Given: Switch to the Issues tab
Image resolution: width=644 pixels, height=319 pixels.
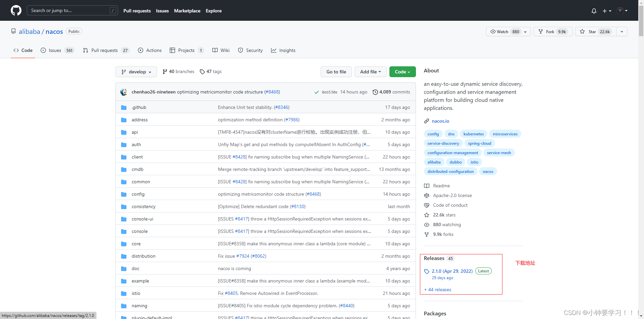Looking at the screenshot, I should (x=57, y=50).
